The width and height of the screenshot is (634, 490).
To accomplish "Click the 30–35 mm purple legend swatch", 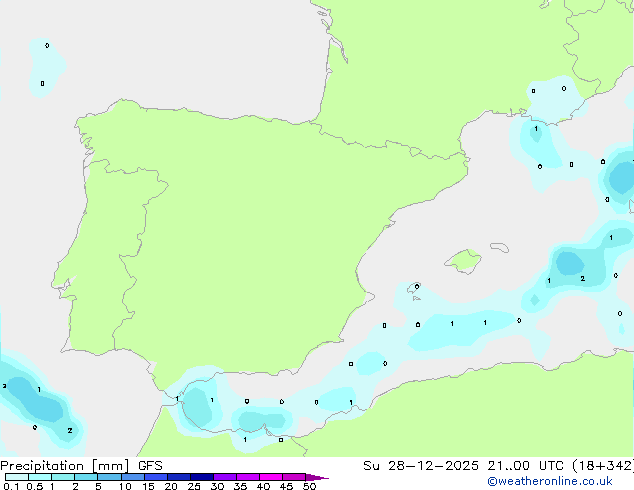I will coord(225,477).
